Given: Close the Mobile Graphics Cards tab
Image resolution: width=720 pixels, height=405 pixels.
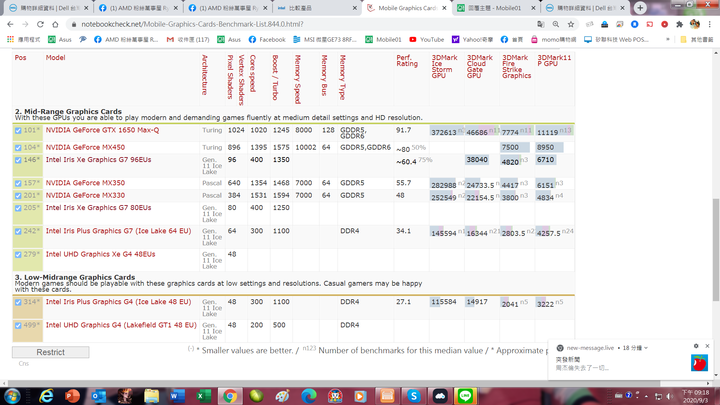Looking at the screenshot, I should pos(444,8).
